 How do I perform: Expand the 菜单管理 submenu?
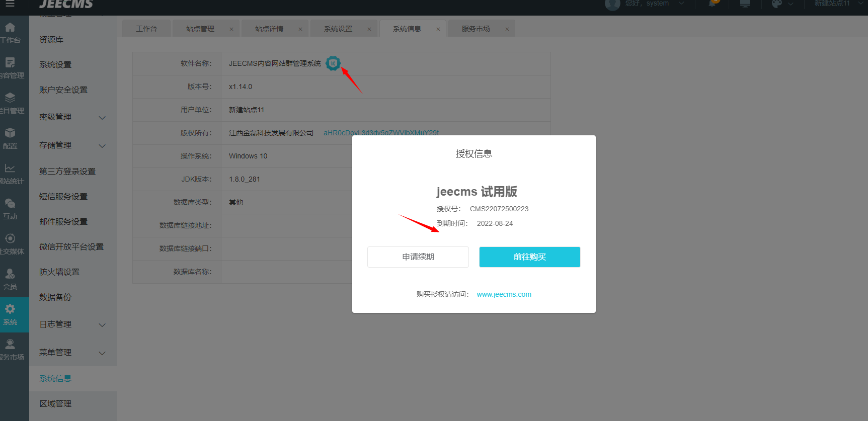[102, 353]
